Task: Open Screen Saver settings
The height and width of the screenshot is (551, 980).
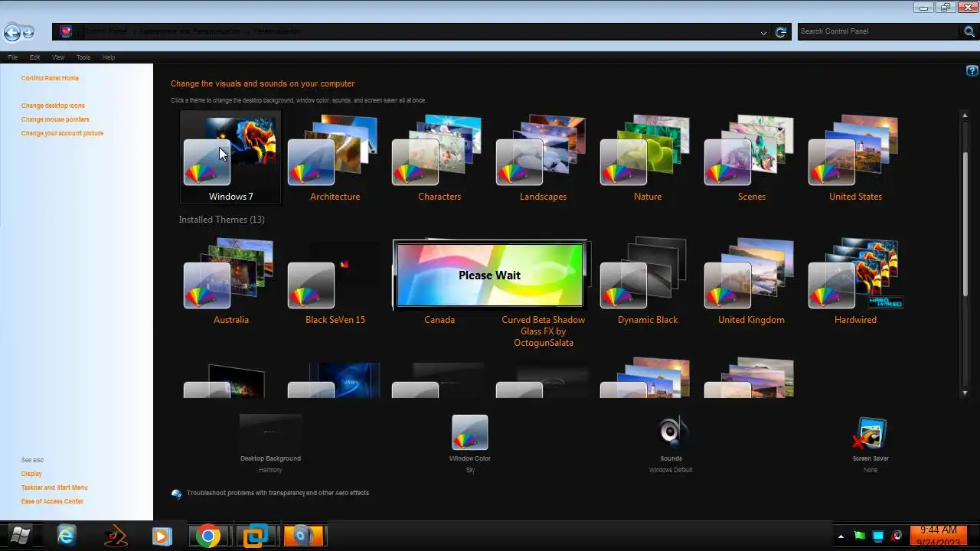Action: 871,443
